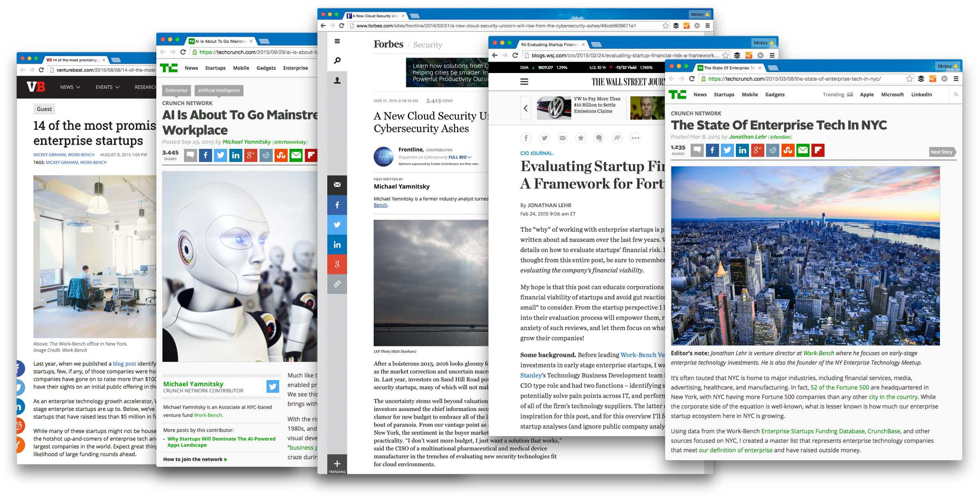Open the Trending link in front TechCrunch nav
The width and height of the screenshot is (980, 498).
tap(838, 95)
